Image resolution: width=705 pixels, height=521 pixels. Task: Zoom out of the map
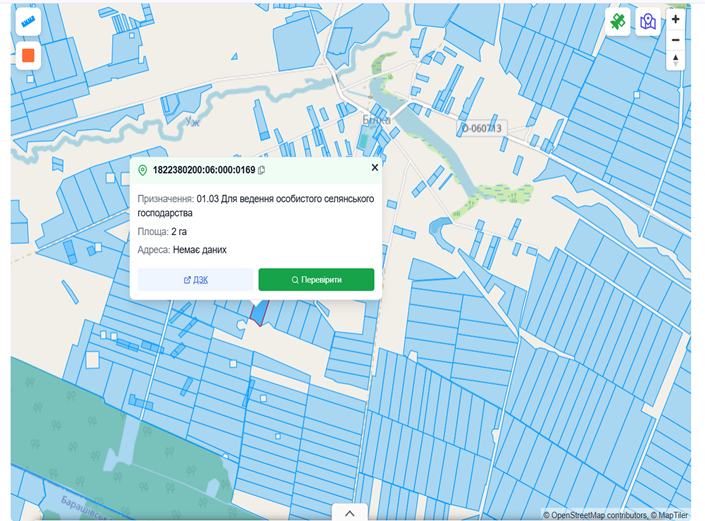pyautogui.click(x=675, y=40)
